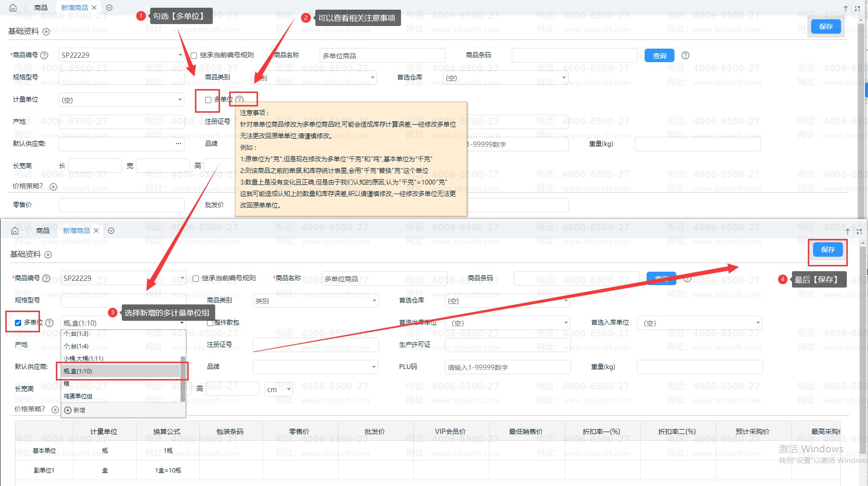Click the upper 查询 button next to 商品条码
Image resolution: width=868 pixels, height=486 pixels.
[659, 56]
